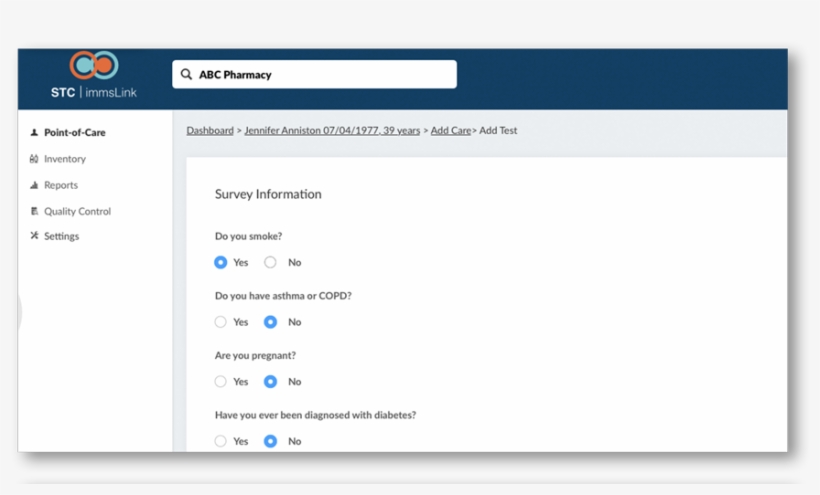Image resolution: width=820 pixels, height=495 pixels.
Task: Click the 'Are you pregnant?' question text
Action: coord(255,355)
